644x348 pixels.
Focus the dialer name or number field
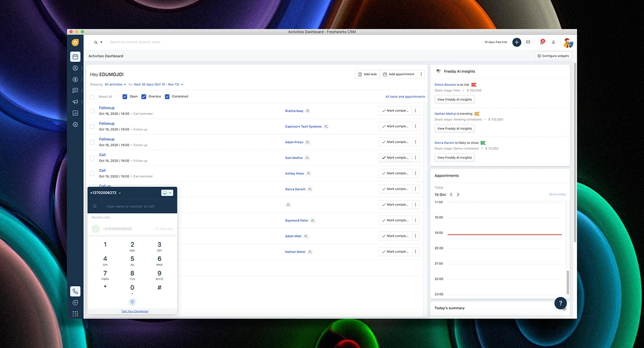click(138, 206)
